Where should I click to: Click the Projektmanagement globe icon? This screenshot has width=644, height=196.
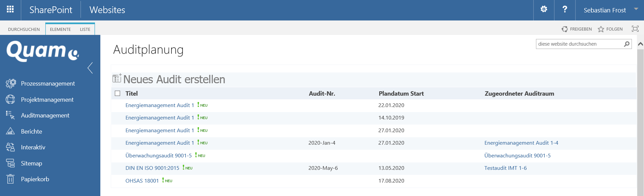point(10,99)
